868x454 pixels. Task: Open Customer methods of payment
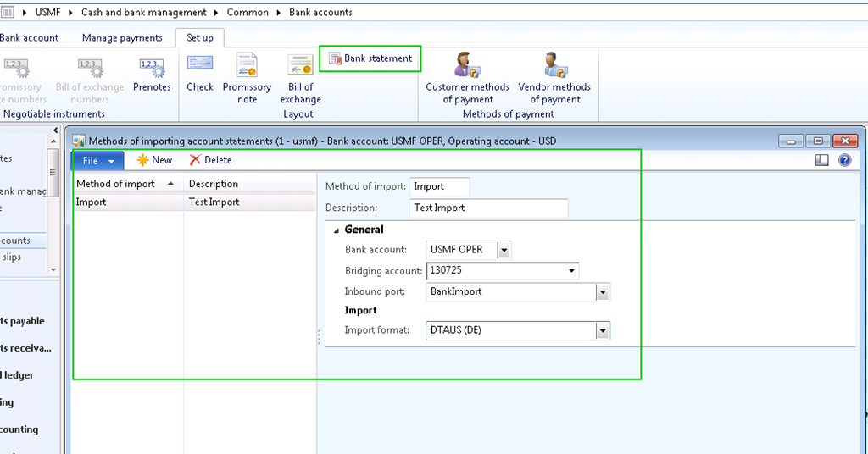pos(467,67)
